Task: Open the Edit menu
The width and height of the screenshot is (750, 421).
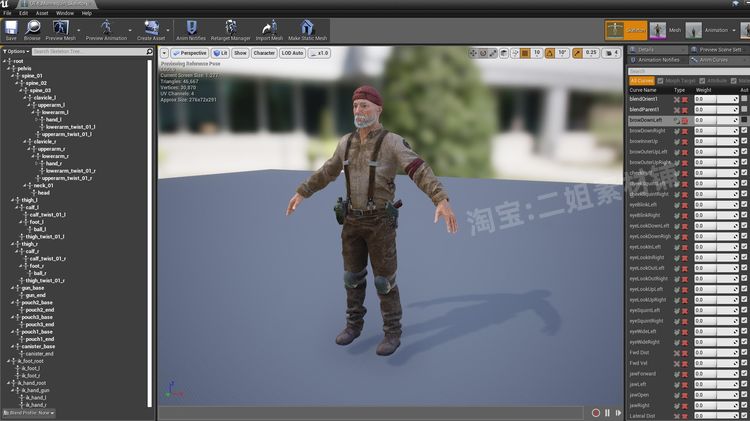Action: tap(23, 13)
